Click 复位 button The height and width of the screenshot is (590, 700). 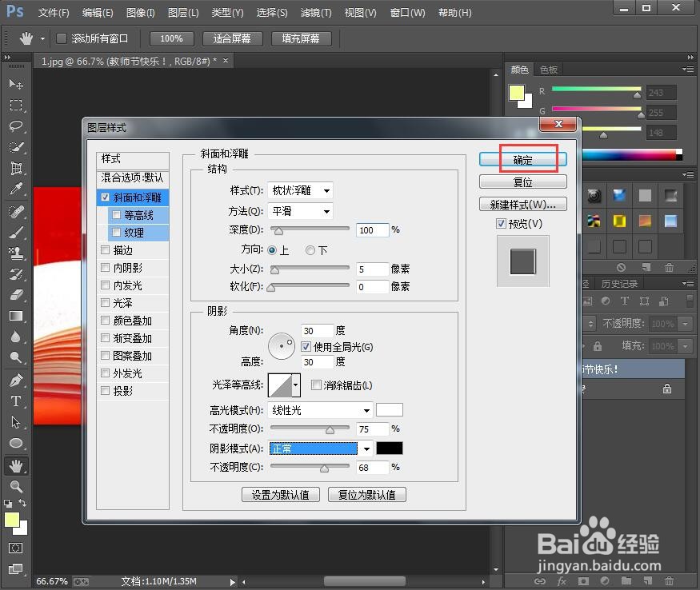[x=522, y=182]
